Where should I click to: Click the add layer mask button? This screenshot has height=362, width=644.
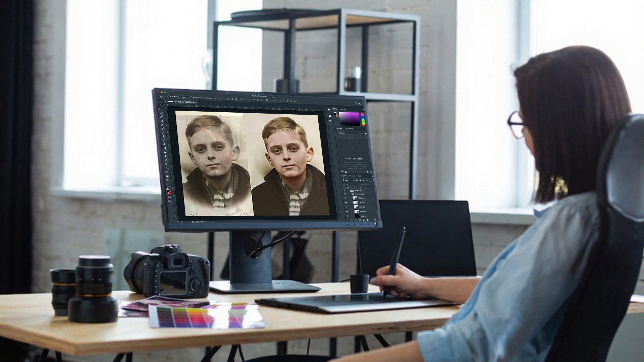[x=360, y=220]
